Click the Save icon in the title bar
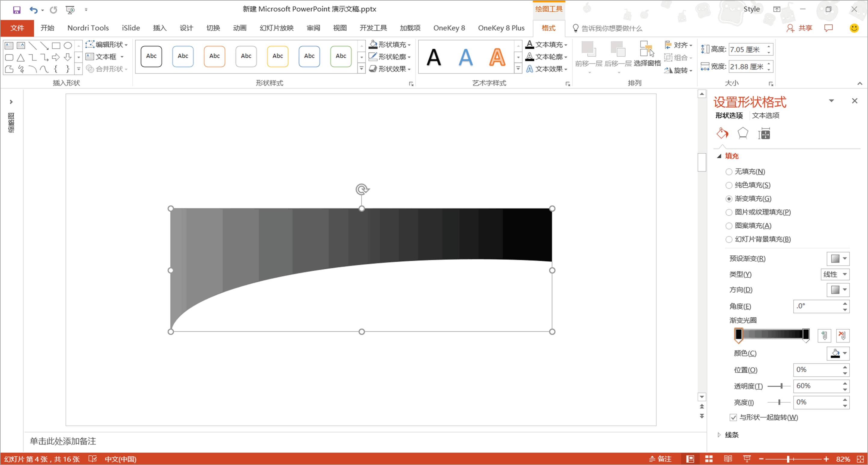 [17, 10]
